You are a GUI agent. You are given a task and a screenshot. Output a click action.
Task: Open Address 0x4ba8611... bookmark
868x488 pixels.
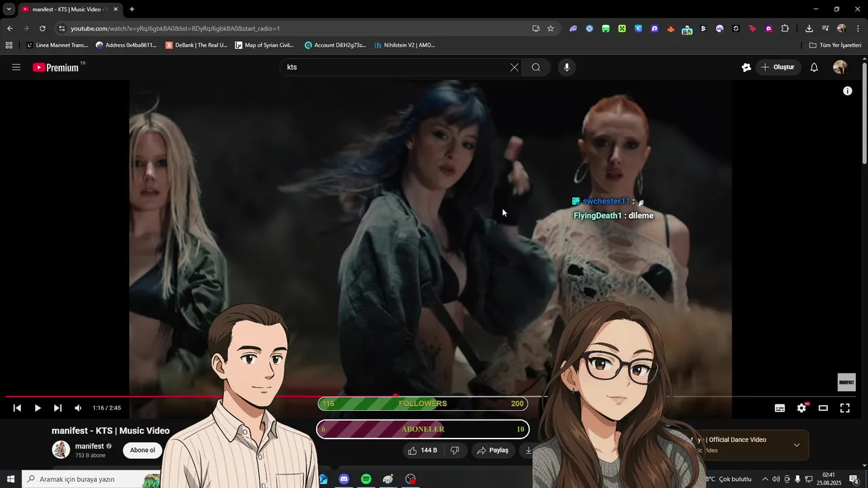tap(126, 45)
